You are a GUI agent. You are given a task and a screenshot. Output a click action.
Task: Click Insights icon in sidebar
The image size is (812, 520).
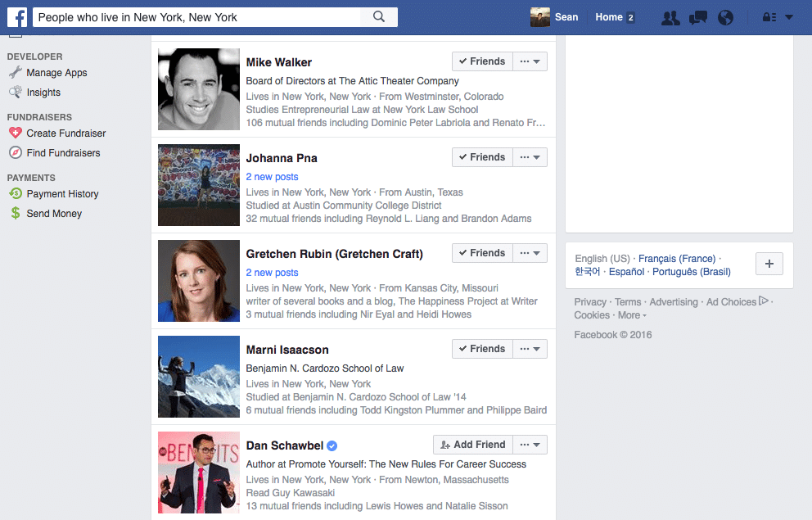(16, 93)
